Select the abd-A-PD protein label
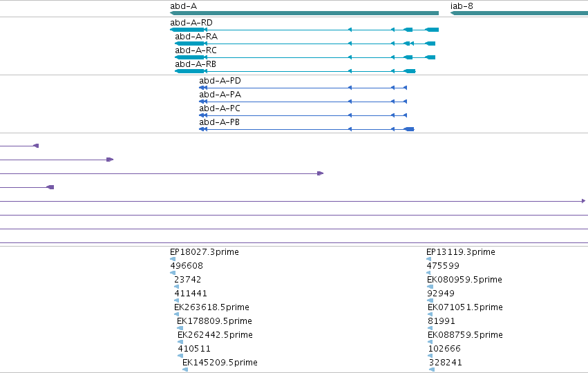This screenshot has height=373, width=588. pyautogui.click(x=220, y=81)
